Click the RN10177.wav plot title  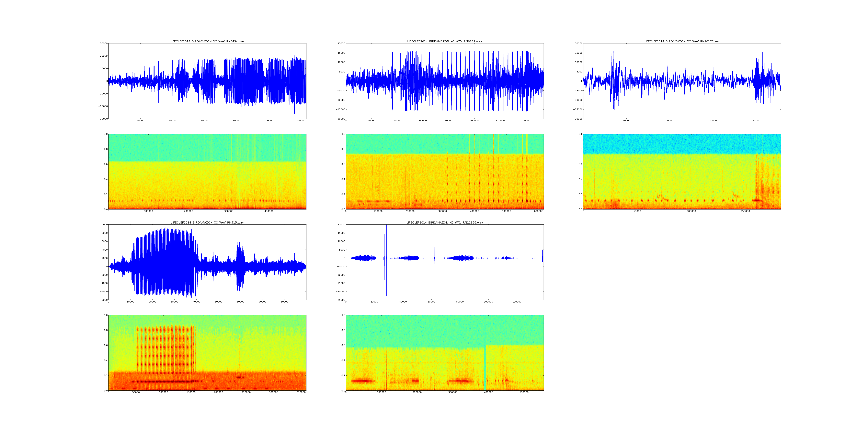coord(682,41)
